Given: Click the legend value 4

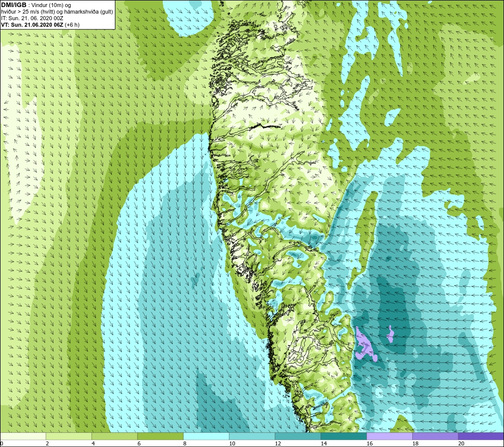Looking at the screenshot, I should 93,443.
